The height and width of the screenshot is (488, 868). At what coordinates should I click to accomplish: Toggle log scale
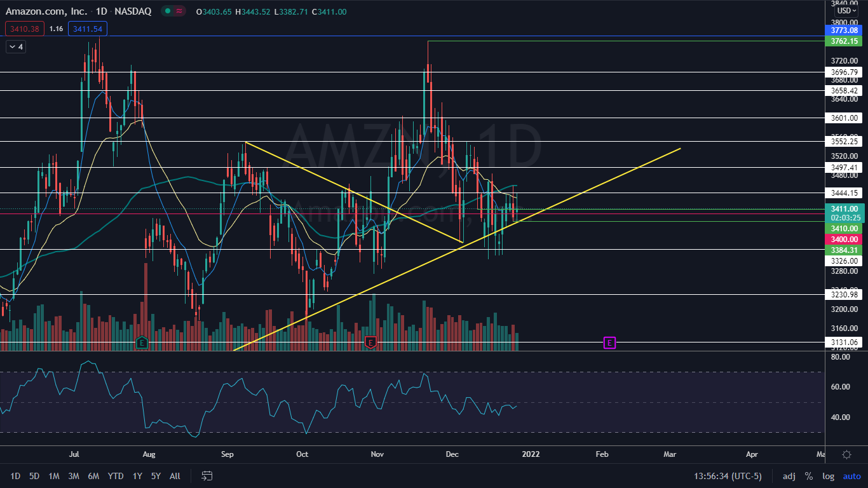click(x=829, y=476)
